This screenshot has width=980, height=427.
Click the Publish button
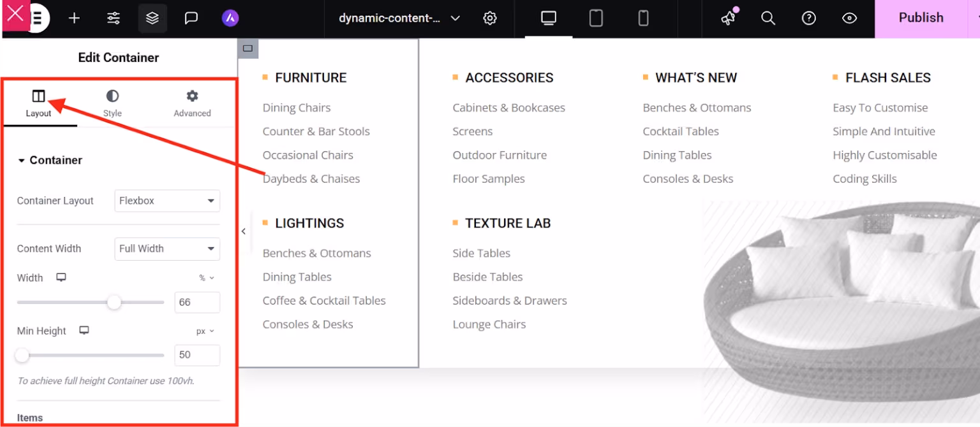[x=921, y=18]
